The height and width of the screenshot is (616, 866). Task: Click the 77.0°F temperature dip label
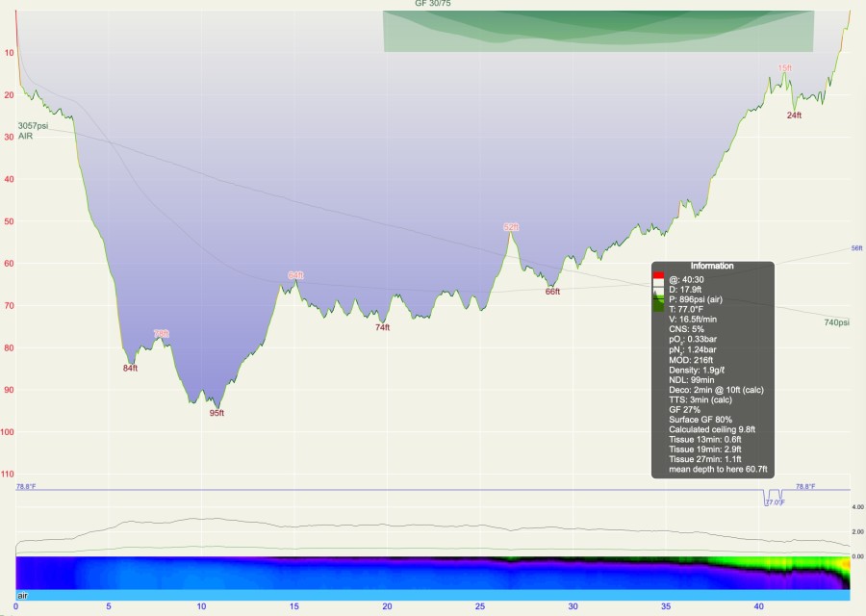(x=774, y=502)
